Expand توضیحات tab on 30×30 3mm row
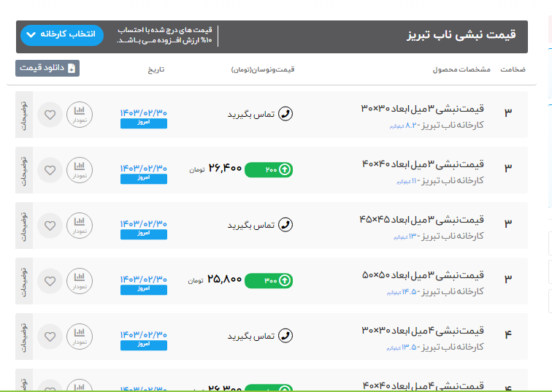552x392 pixels. tap(23, 115)
